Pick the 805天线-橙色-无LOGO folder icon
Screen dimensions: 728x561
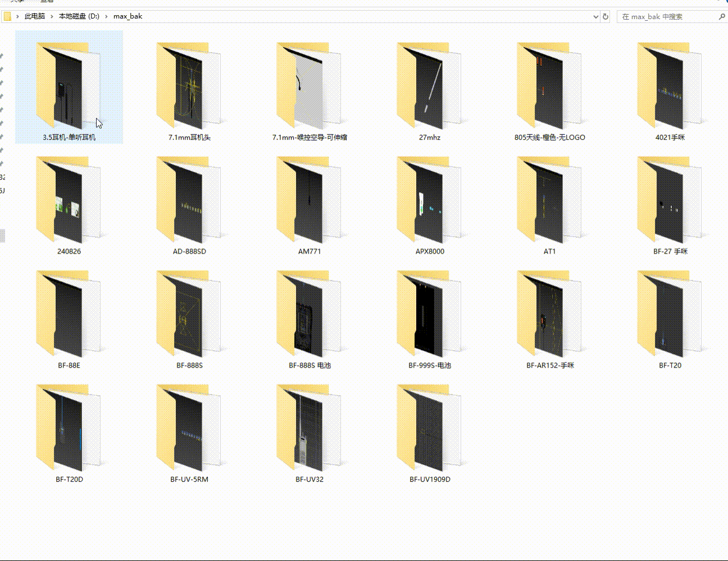[549, 85]
